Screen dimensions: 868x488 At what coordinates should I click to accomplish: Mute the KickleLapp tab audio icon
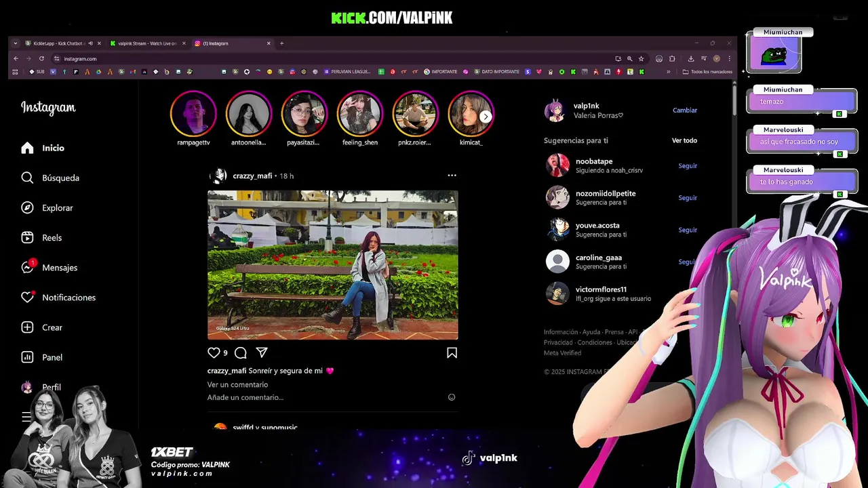pos(90,43)
